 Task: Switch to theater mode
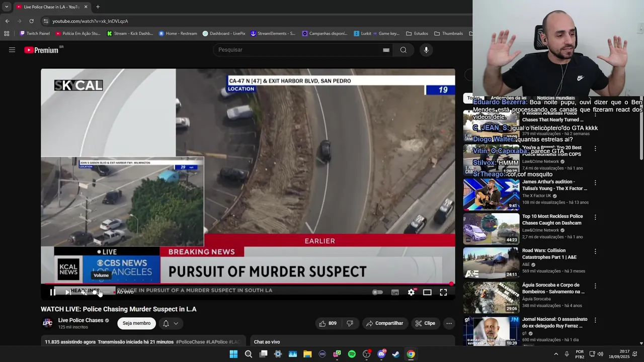pyautogui.click(x=427, y=292)
